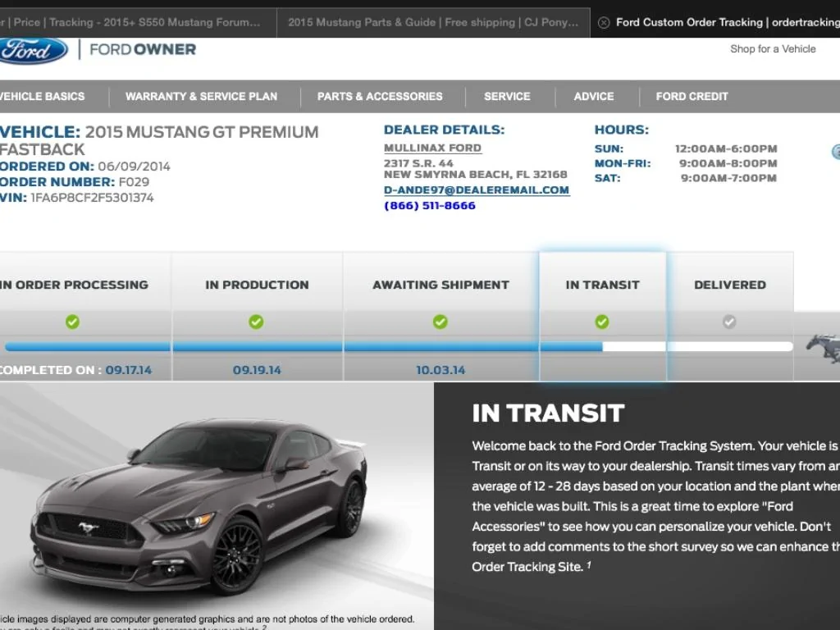Open the Mullinax Ford dealer link

pyautogui.click(x=432, y=148)
